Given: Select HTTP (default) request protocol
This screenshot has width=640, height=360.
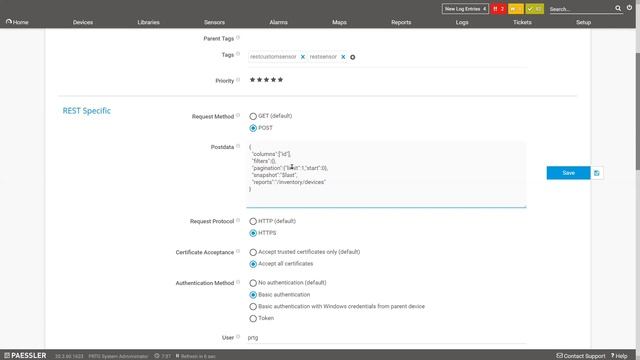Looking at the screenshot, I should click(253, 221).
